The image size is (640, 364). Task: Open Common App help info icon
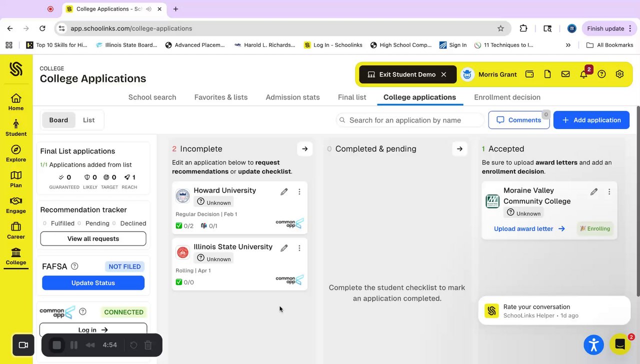(x=83, y=311)
